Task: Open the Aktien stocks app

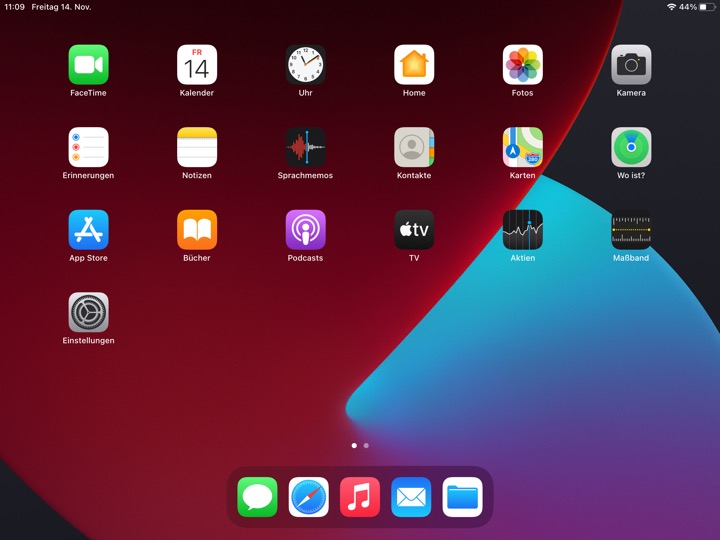Action: point(523,230)
